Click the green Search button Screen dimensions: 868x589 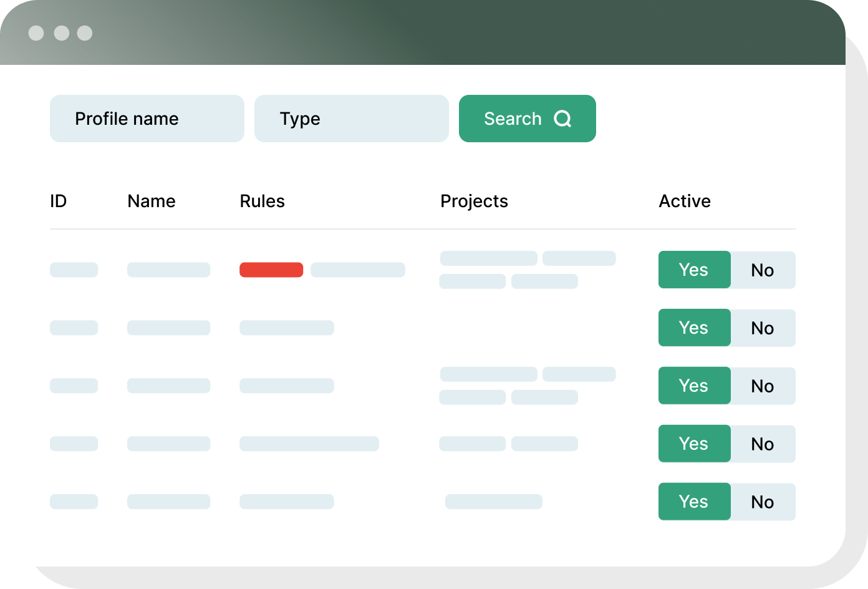click(x=528, y=119)
